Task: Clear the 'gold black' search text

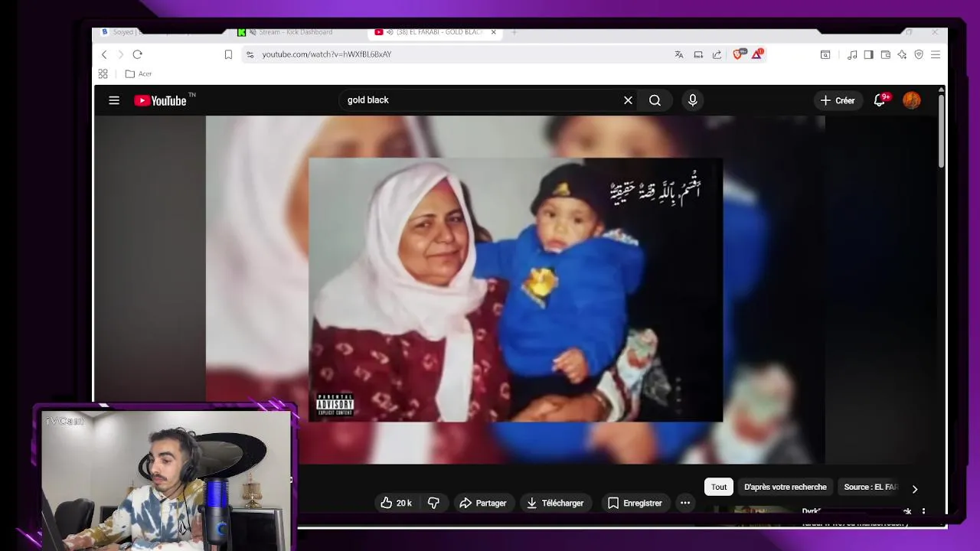Action: 628,100
